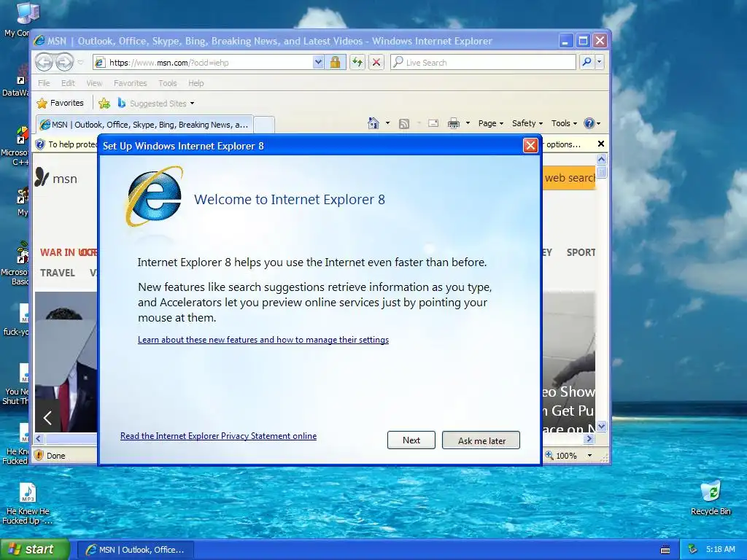
Task: Open Internet Explorer Privacy Statement link
Action: click(218, 436)
